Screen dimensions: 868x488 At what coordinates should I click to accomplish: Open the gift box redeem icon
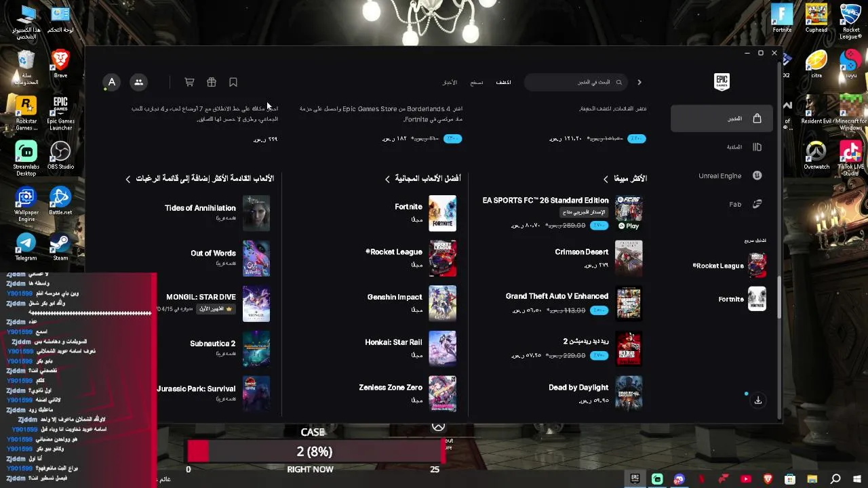[212, 82]
